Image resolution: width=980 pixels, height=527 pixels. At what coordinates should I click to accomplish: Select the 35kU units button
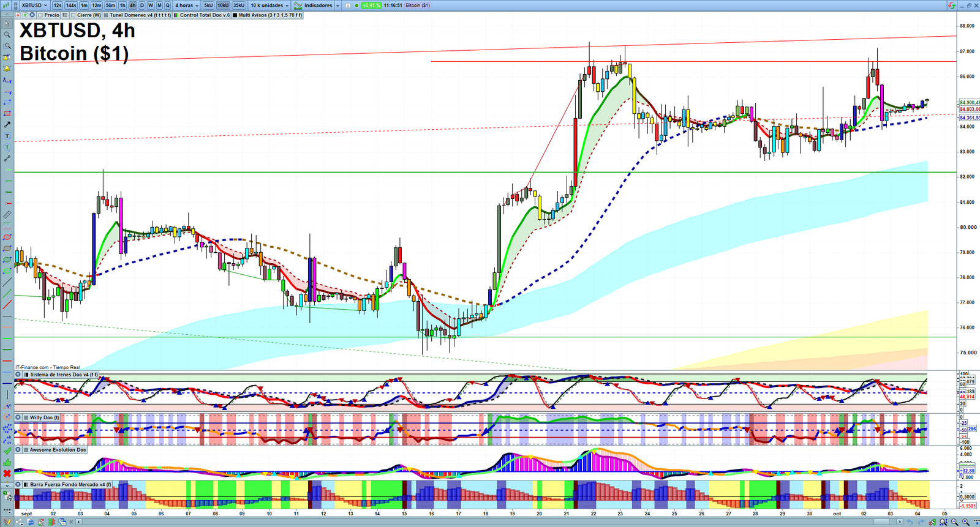pyautogui.click(x=239, y=6)
